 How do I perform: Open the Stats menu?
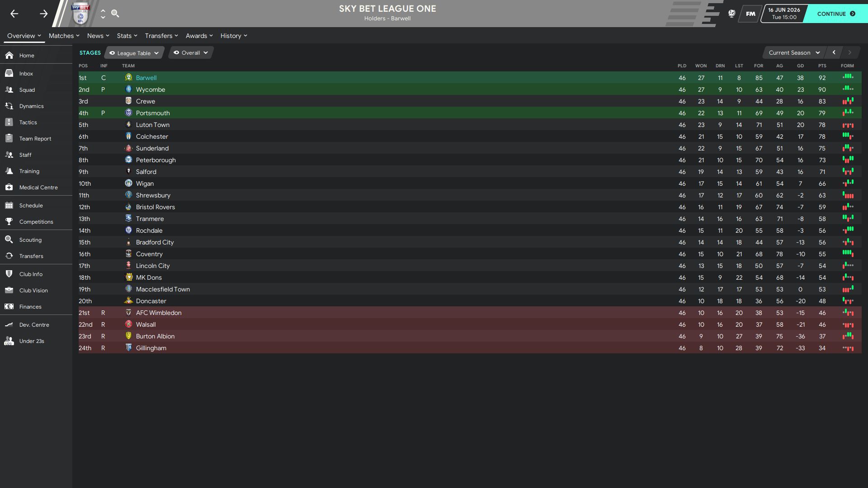(x=127, y=36)
